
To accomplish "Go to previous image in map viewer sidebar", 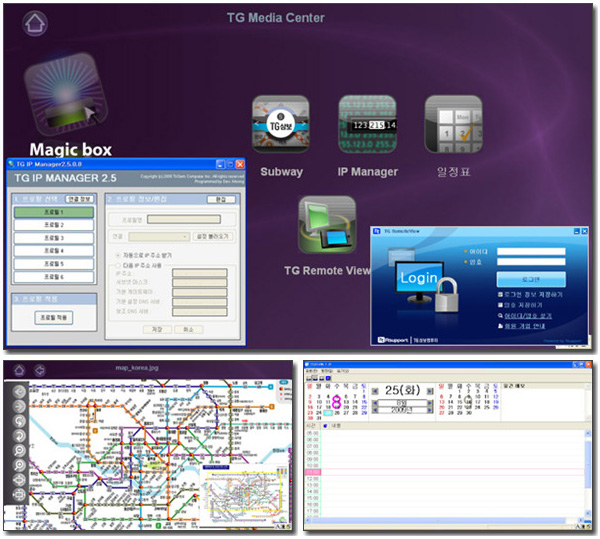I will tap(19, 392).
